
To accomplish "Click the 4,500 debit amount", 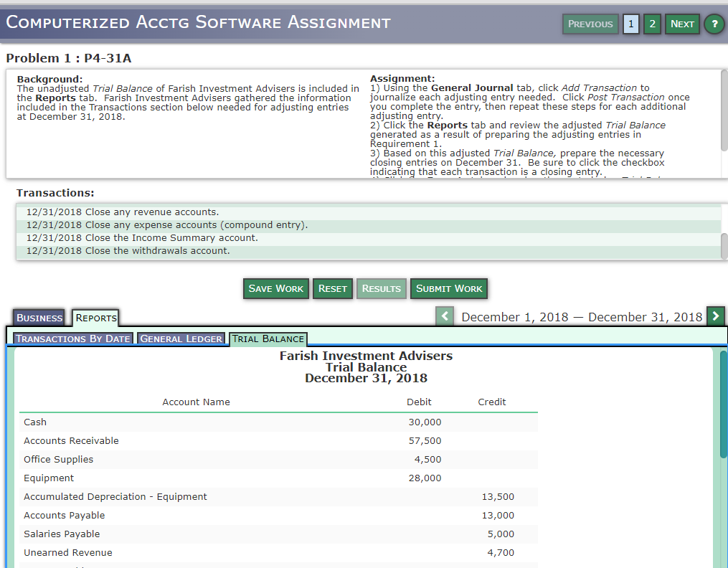I will click(x=428, y=460).
